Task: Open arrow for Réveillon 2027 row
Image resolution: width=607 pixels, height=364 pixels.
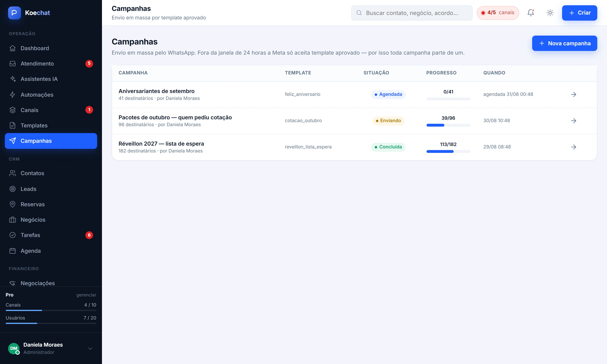Action: (x=573, y=147)
